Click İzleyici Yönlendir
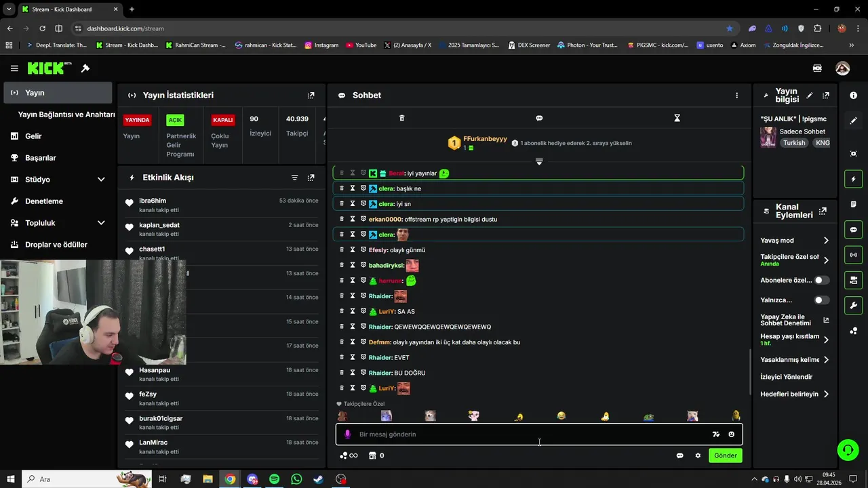Image resolution: width=868 pixels, height=488 pixels. [787, 377]
